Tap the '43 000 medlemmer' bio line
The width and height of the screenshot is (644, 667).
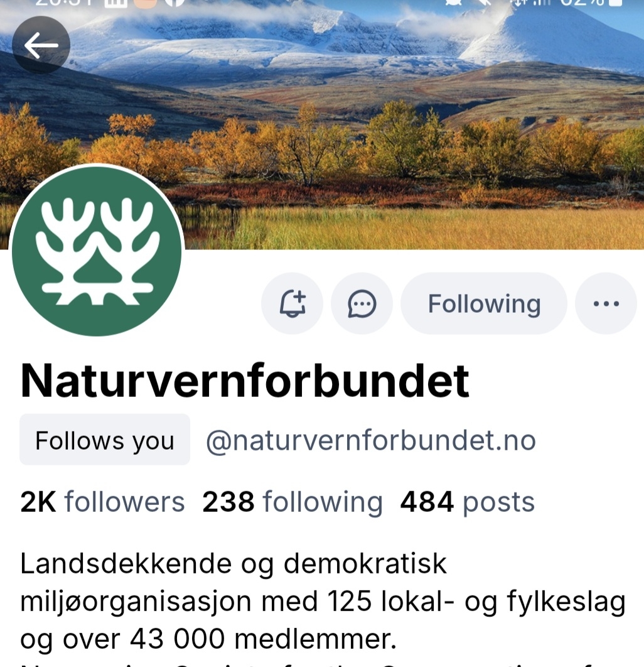click(x=208, y=639)
